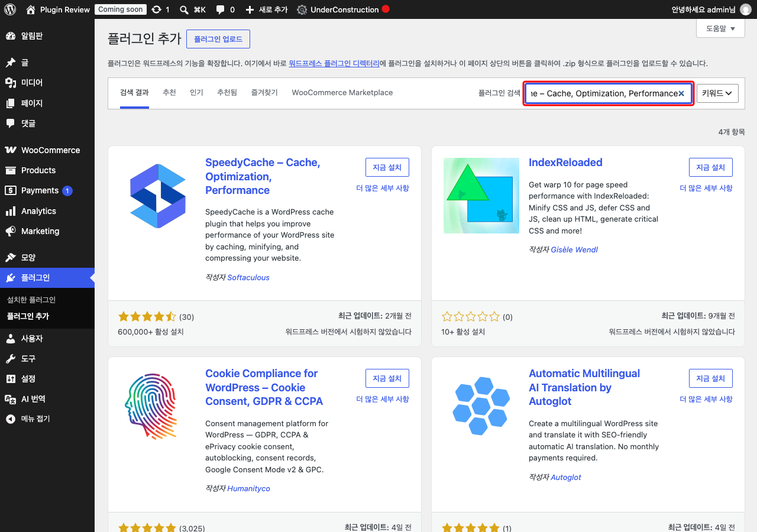The height and width of the screenshot is (532, 757).
Task: Open 워드프레스 플러그인 디렉터리 link
Action: [334, 63]
